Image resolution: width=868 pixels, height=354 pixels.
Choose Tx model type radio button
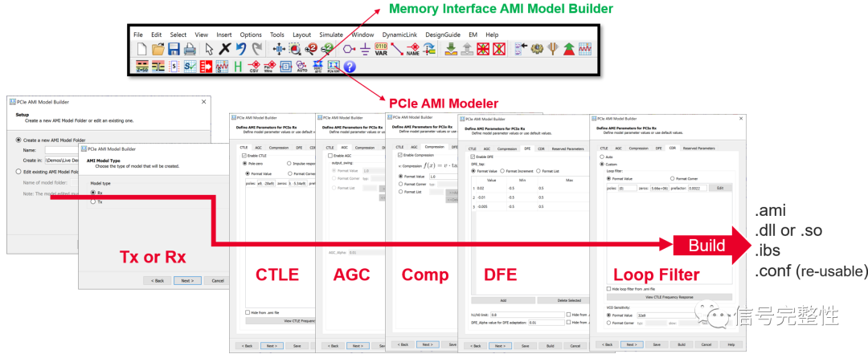[x=93, y=202]
